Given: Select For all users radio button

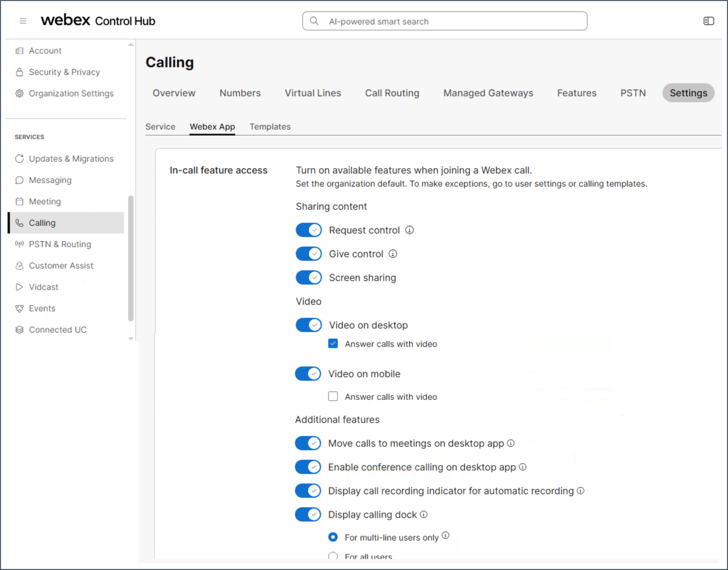Looking at the screenshot, I should [x=333, y=556].
